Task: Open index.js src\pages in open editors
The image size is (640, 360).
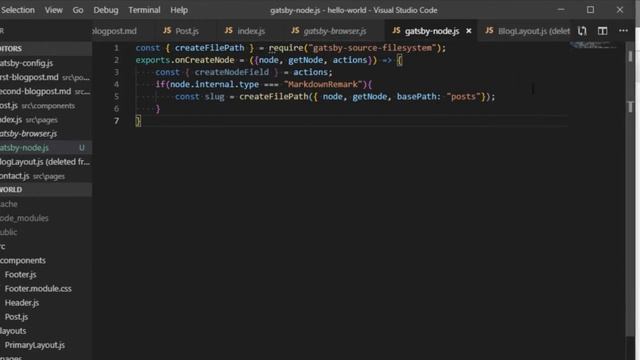Action: (x=46, y=120)
